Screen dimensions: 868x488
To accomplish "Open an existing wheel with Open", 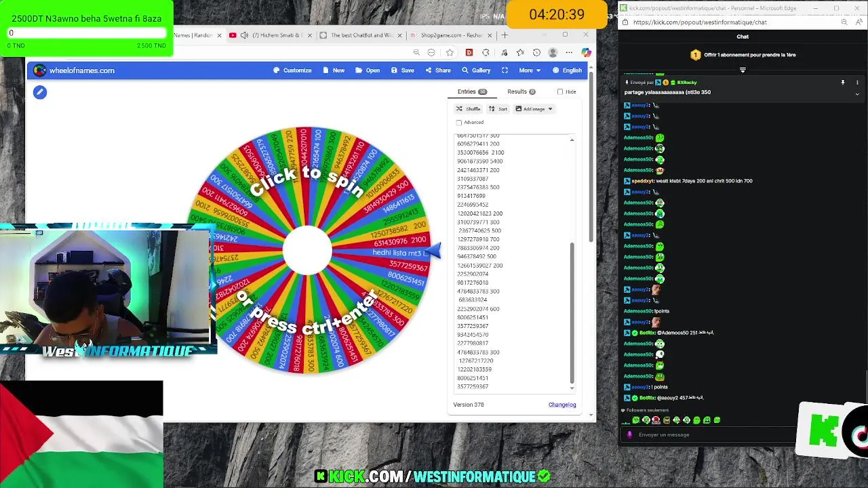I will 368,70.
